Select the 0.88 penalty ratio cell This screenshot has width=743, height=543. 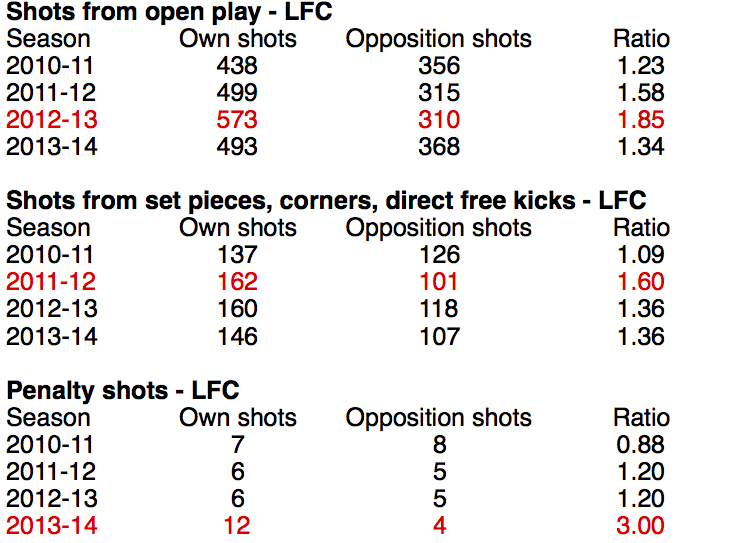[641, 444]
